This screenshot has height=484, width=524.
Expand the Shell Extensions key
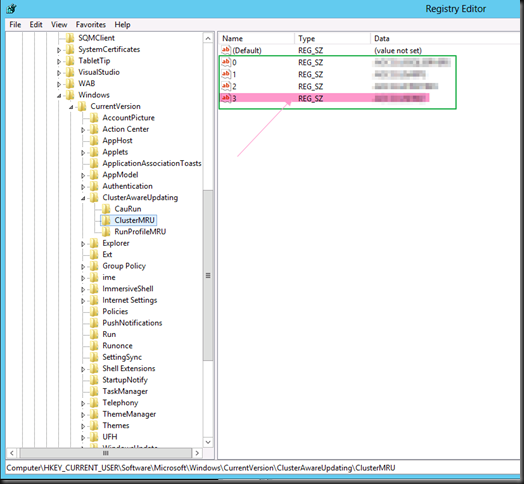[x=83, y=369]
